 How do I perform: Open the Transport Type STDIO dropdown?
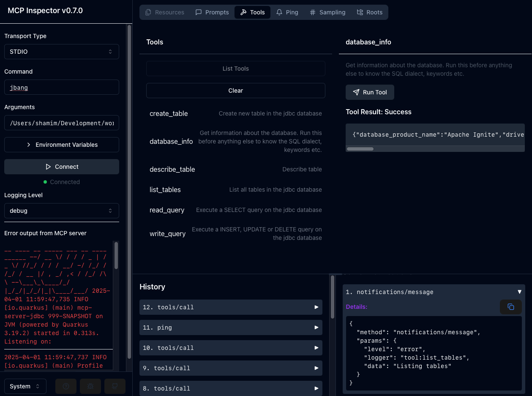pyautogui.click(x=62, y=52)
